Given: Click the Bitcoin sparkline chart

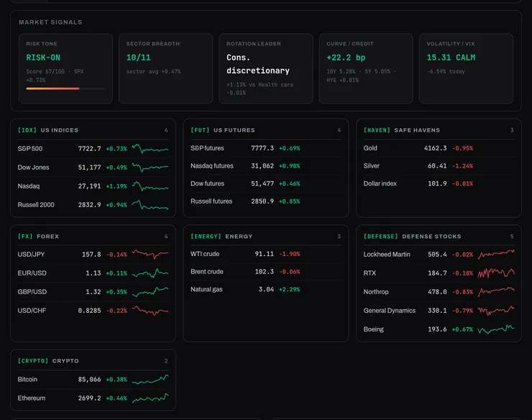Looking at the screenshot, I should click(150, 379).
